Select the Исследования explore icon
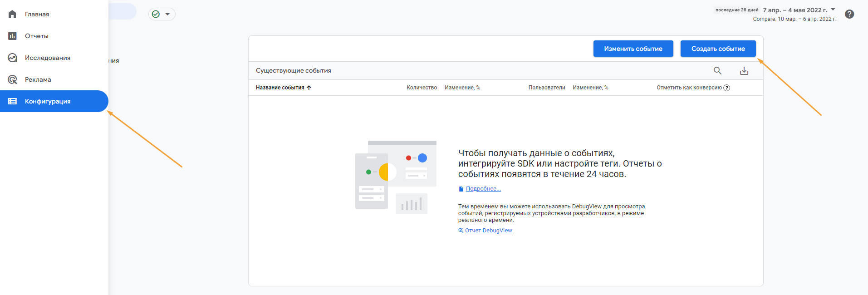 (x=12, y=58)
